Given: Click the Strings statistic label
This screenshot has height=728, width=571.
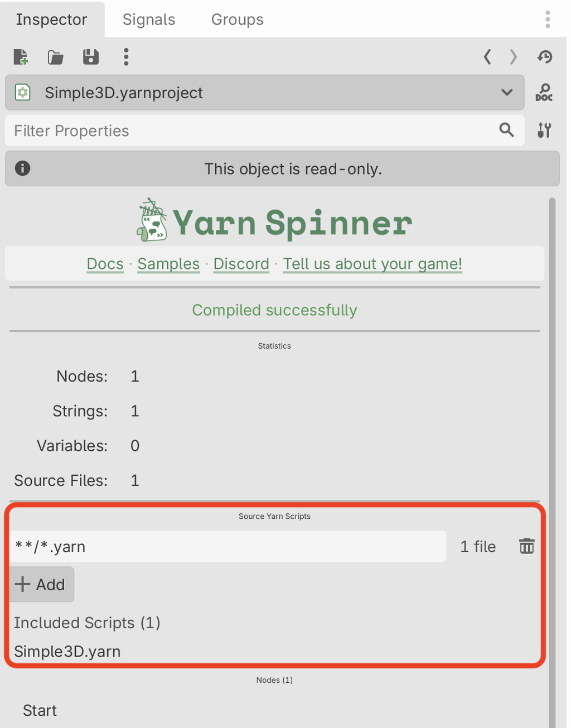Looking at the screenshot, I should 80,411.
